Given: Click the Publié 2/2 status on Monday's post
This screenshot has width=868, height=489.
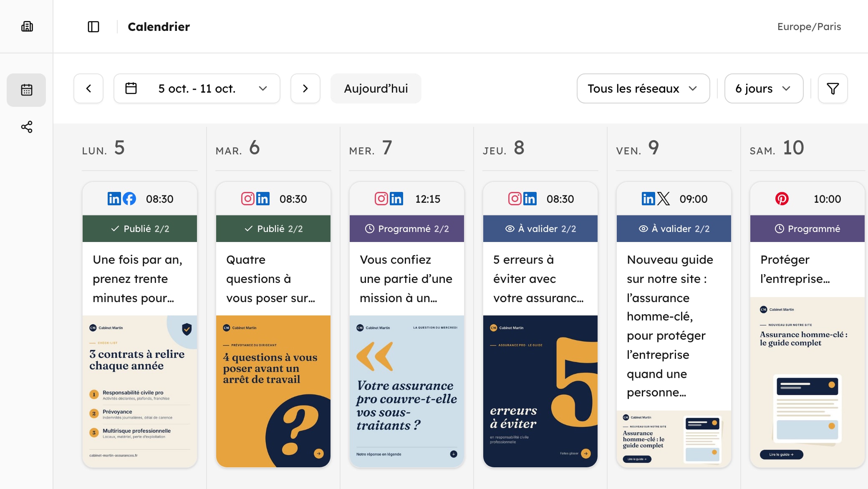Looking at the screenshot, I should 140,229.
